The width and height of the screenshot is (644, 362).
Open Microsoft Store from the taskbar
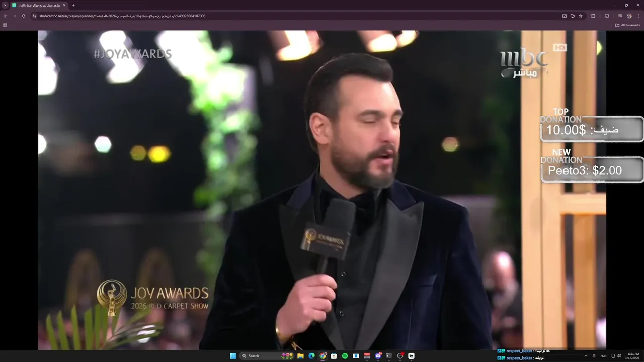[334, 356]
